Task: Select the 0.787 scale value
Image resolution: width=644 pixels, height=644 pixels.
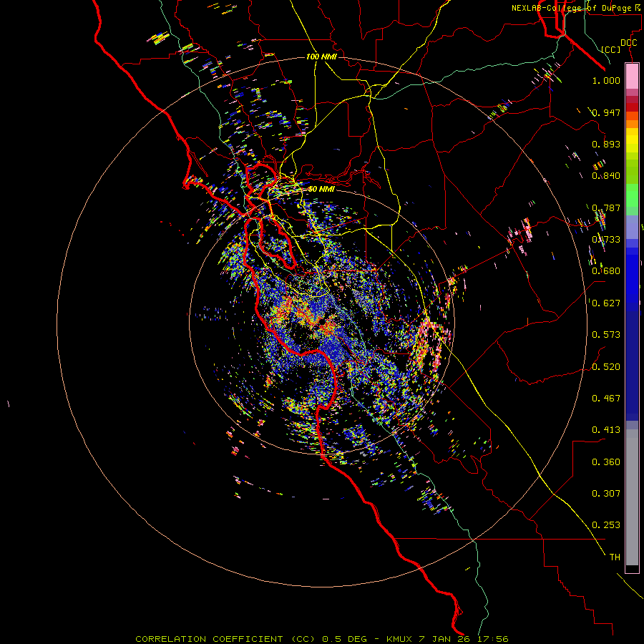Action: (x=606, y=208)
